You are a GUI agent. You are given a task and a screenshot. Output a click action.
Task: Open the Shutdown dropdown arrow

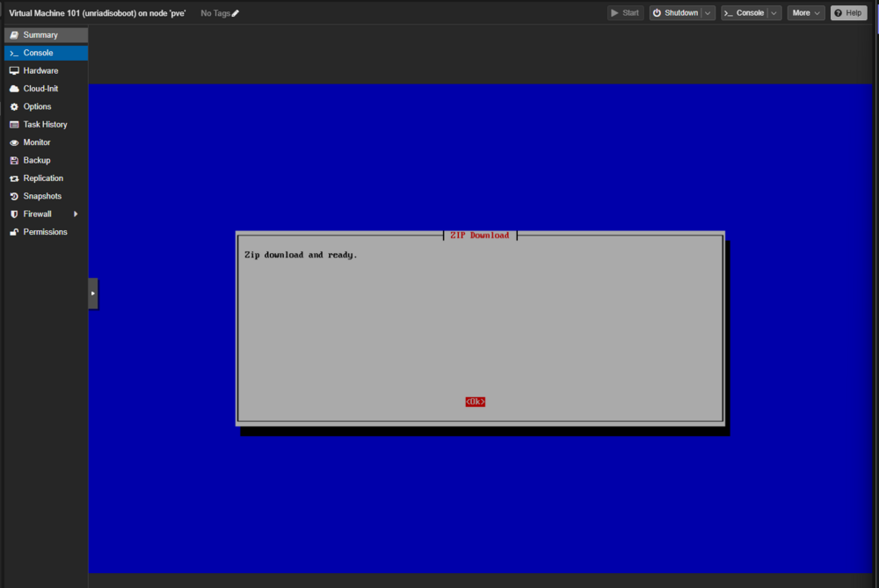click(708, 13)
